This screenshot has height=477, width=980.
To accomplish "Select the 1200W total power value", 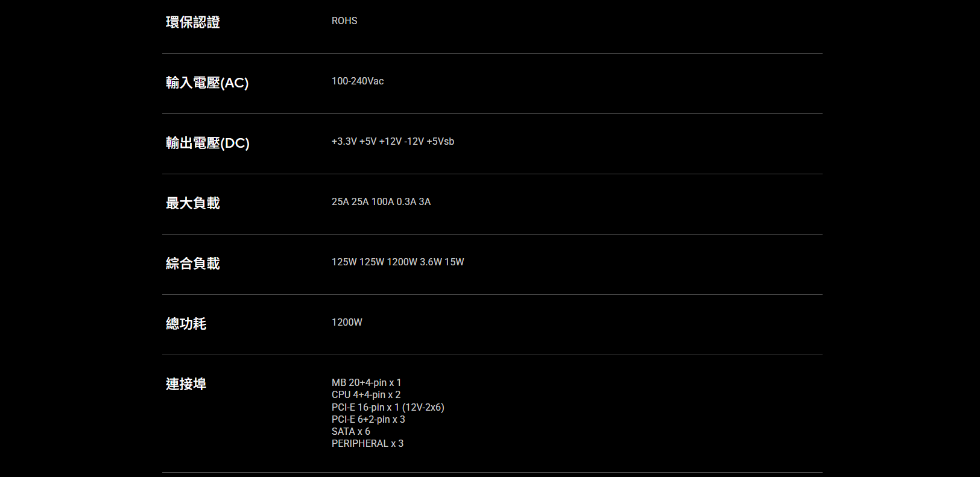I will point(347,322).
